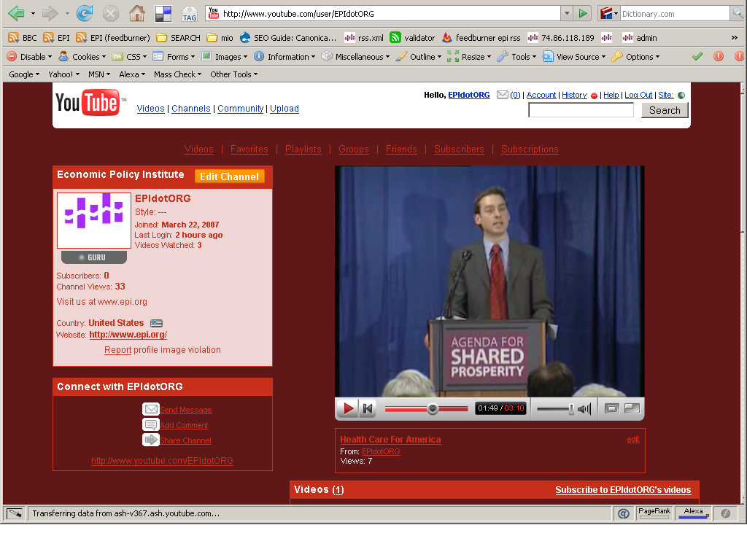Image resolution: width=747 pixels, height=560 pixels.
Task: Show more bookmarks with the chevron
Action: pos(734,38)
